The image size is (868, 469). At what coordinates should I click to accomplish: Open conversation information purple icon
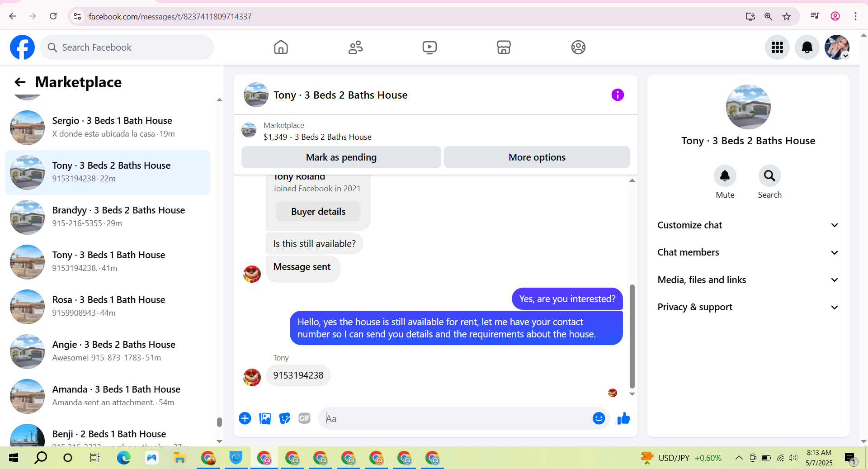point(618,95)
